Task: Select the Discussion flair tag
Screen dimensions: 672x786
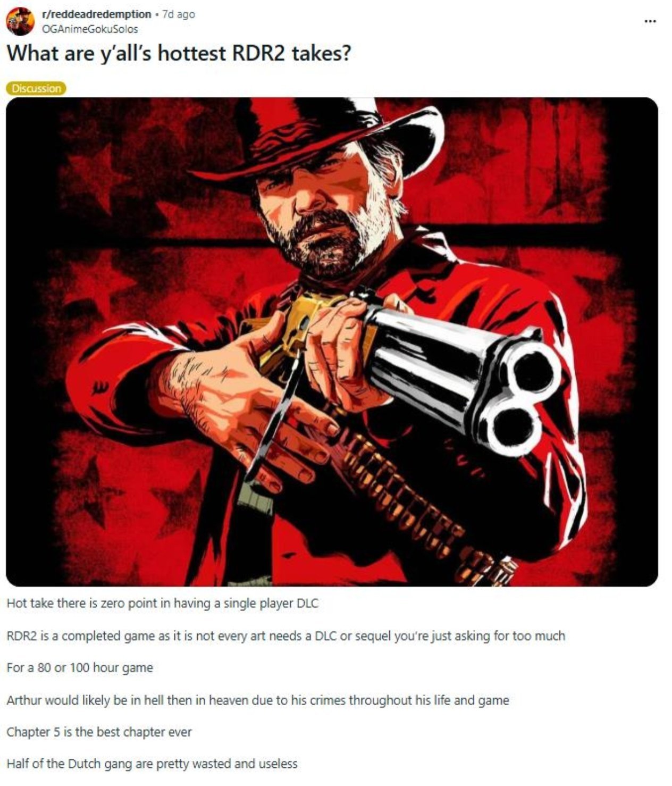Action: click(36, 88)
